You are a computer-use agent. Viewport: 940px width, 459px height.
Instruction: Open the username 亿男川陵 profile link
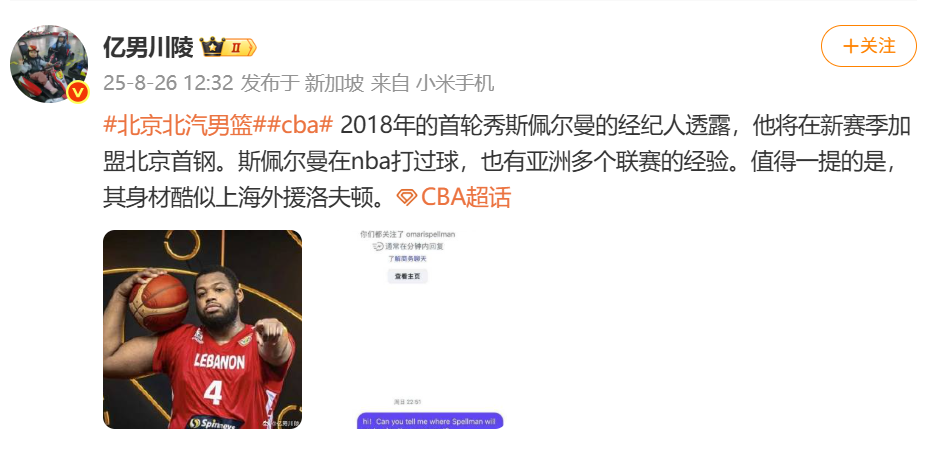[148, 47]
